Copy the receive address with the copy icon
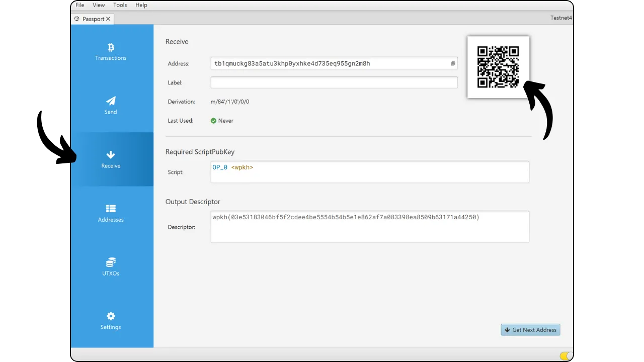Image resolution: width=644 pixels, height=362 pixels. [453, 64]
